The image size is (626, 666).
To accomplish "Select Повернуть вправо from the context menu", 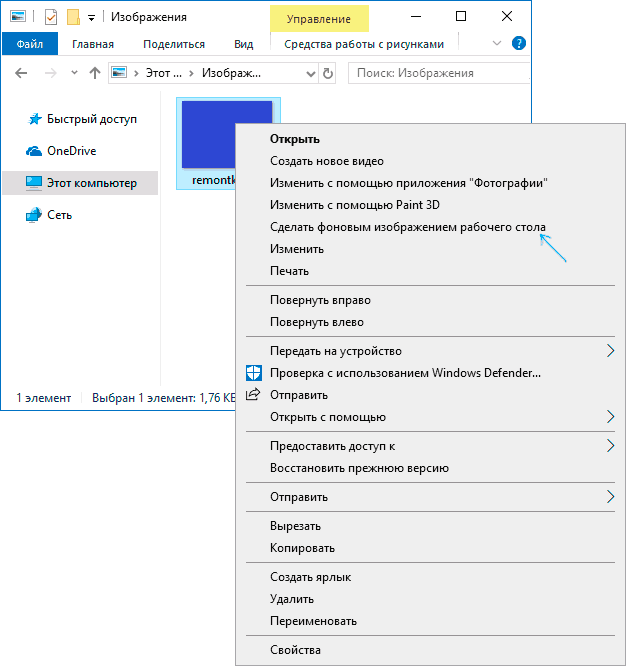I will [x=318, y=300].
